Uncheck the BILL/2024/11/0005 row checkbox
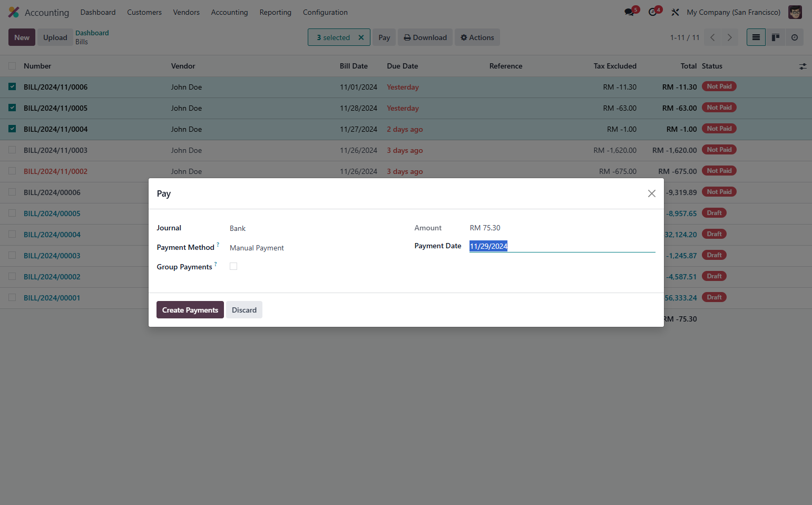The width and height of the screenshot is (812, 505). pyautogui.click(x=12, y=108)
